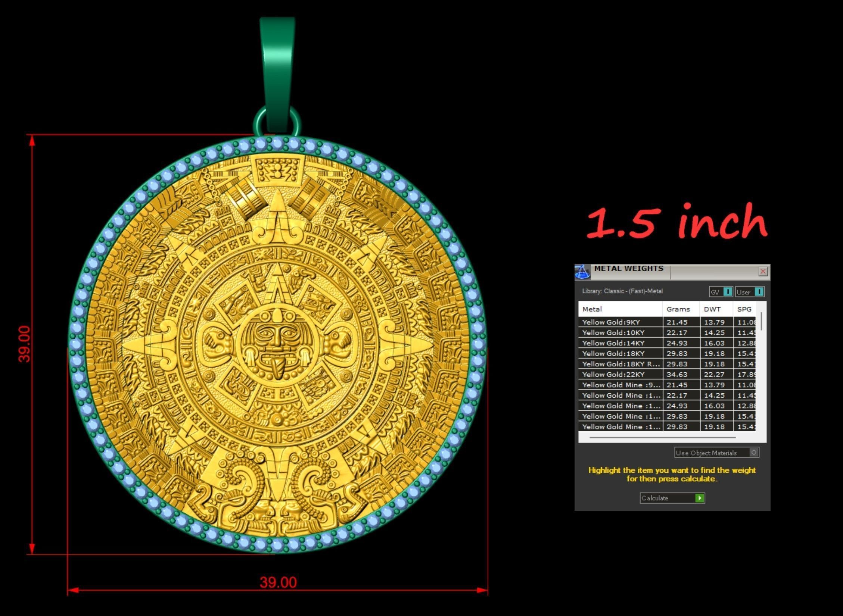This screenshot has height=616, width=843.
Task: Click the DWT column header
Action: point(716,309)
